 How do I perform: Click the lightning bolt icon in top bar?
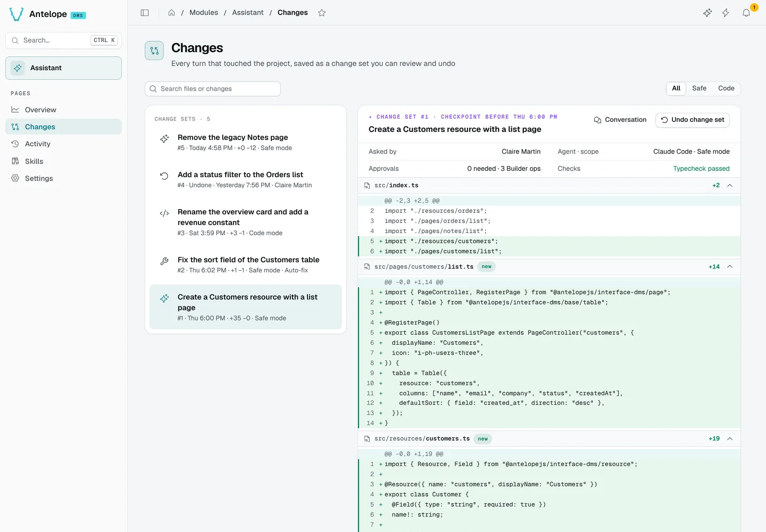(726, 13)
